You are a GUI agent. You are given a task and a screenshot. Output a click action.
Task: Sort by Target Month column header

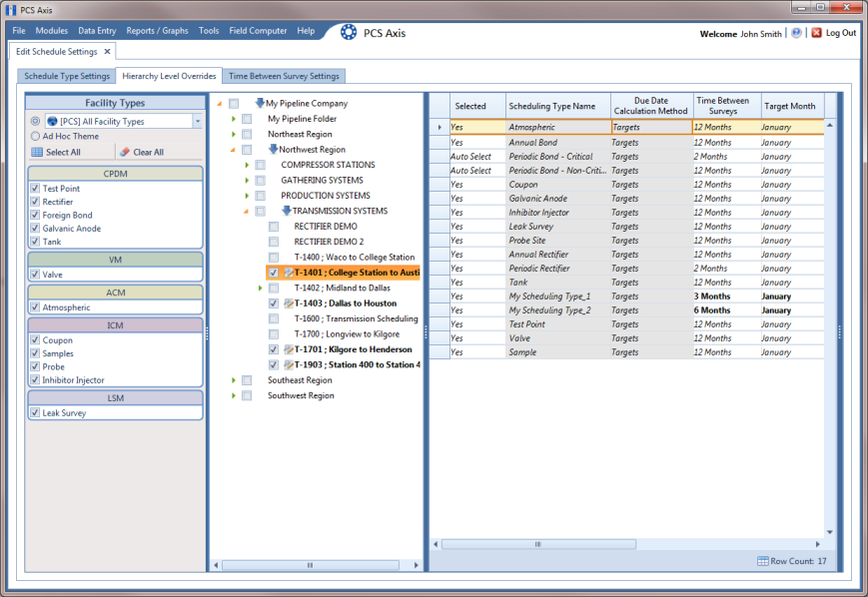pyautogui.click(x=792, y=106)
